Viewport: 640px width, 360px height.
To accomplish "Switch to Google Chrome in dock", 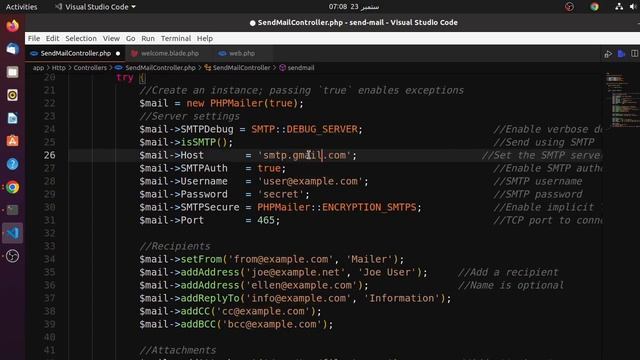I will tap(12, 187).
